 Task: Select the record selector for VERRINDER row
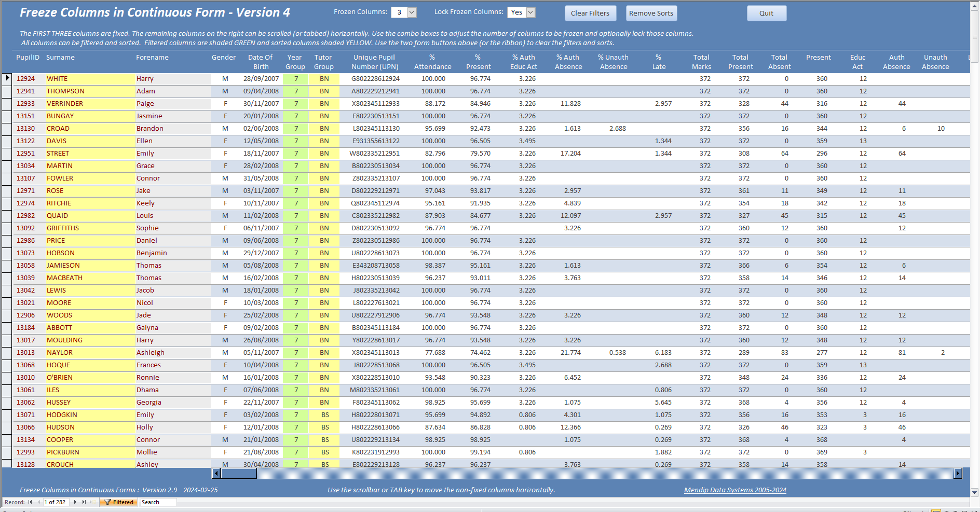pos(7,104)
